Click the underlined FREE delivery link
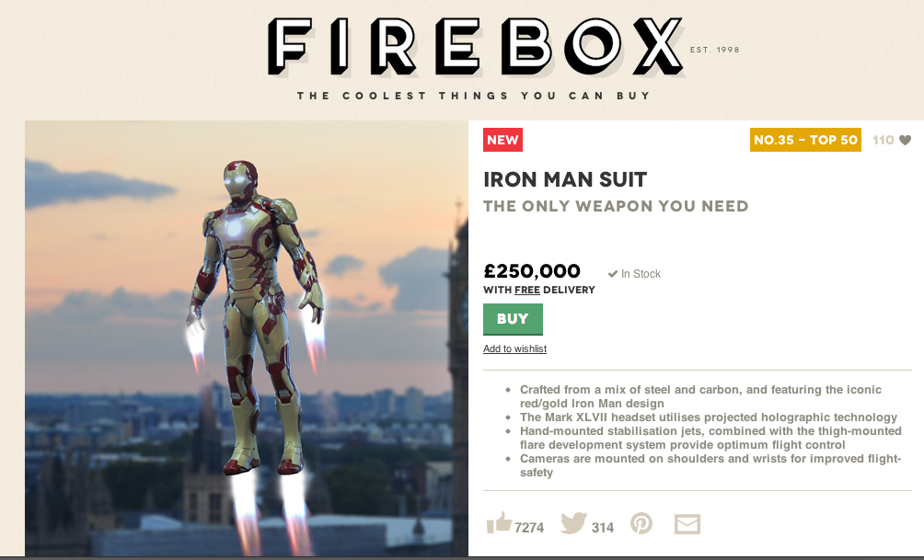The width and height of the screenshot is (924, 560). pyautogui.click(x=526, y=290)
